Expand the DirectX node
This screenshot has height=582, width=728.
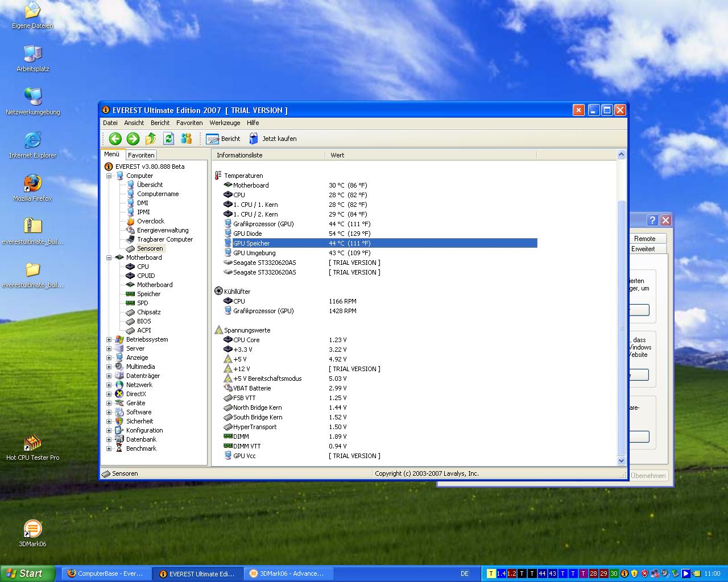(x=109, y=394)
